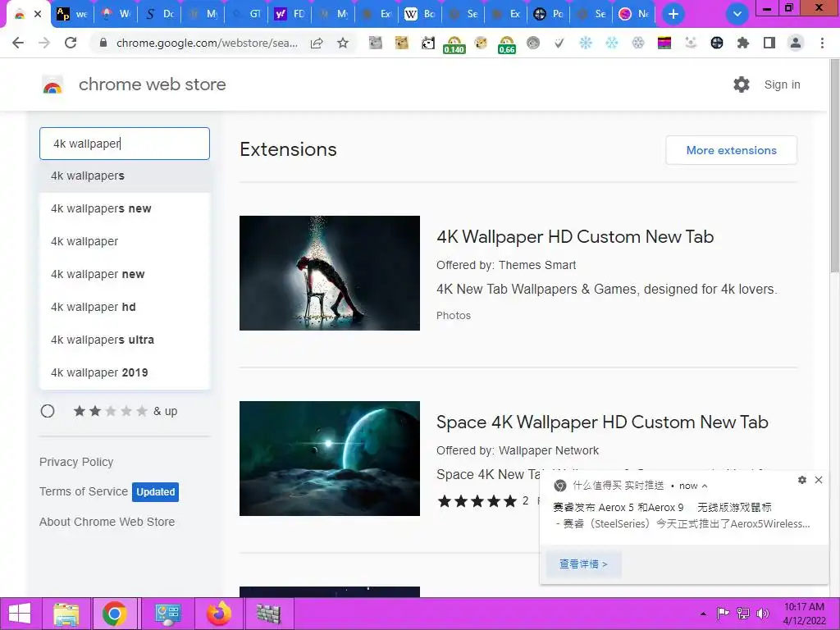Open Chrome Web Store settings gear

(x=742, y=84)
